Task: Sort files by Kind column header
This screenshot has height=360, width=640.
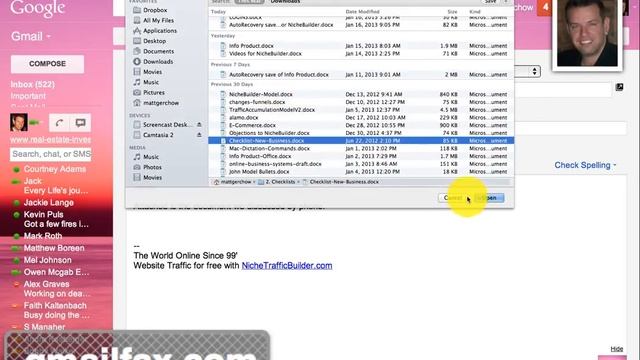Action: pos(475,12)
